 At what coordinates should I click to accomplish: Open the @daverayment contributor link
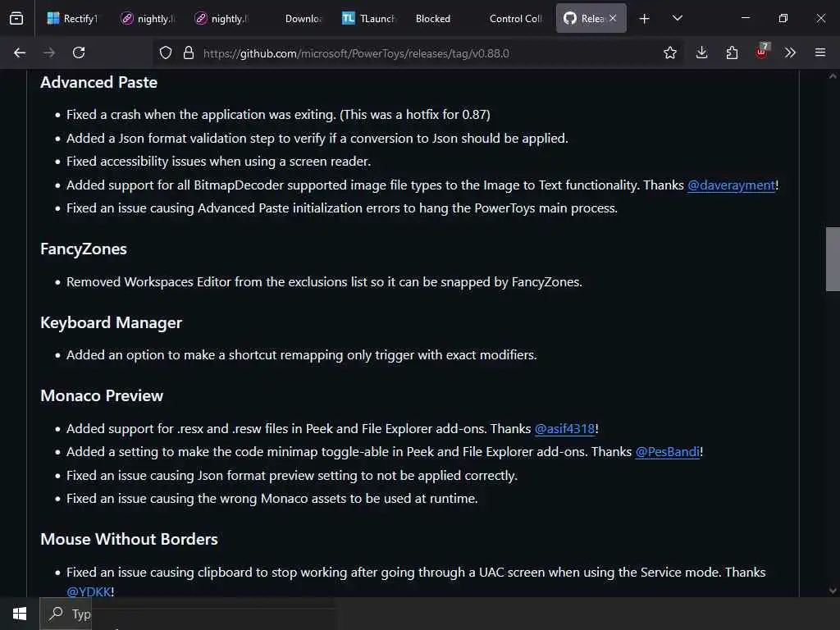[x=731, y=185]
